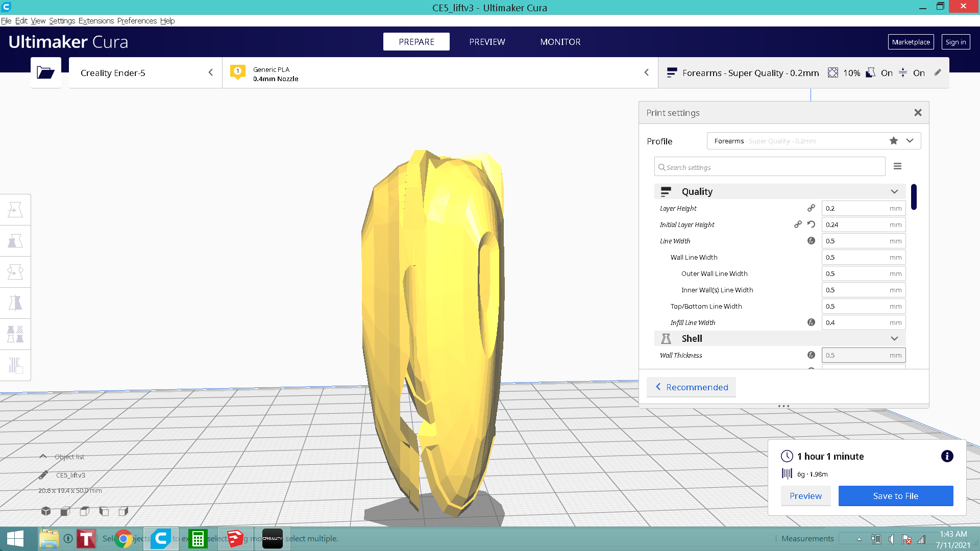The height and width of the screenshot is (551, 980).
Task: Open the Extensions menu
Action: (x=96, y=21)
